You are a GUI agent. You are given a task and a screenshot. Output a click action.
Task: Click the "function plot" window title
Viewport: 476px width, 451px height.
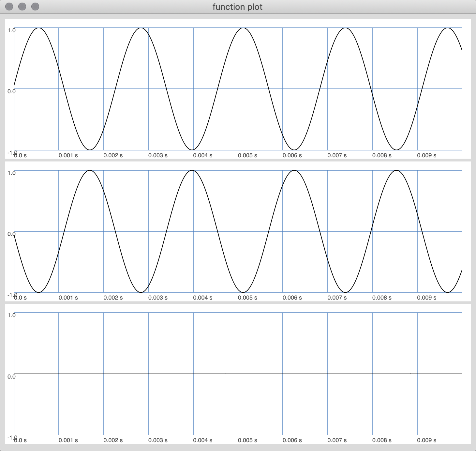(237, 7)
